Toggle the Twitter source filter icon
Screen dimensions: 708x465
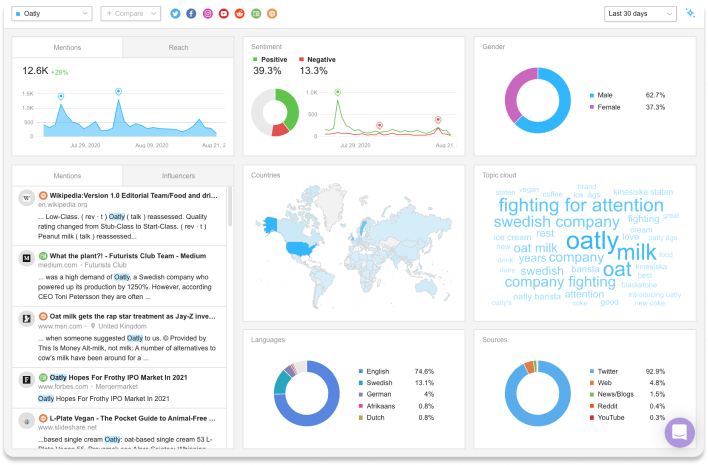click(175, 14)
